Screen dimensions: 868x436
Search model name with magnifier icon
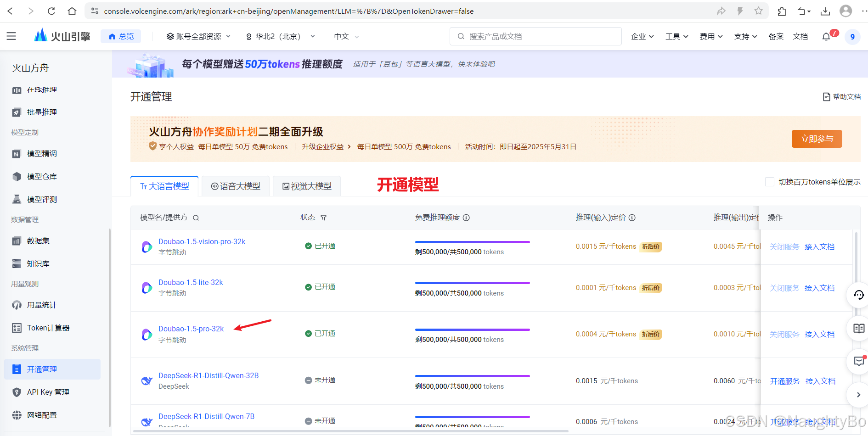click(196, 218)
